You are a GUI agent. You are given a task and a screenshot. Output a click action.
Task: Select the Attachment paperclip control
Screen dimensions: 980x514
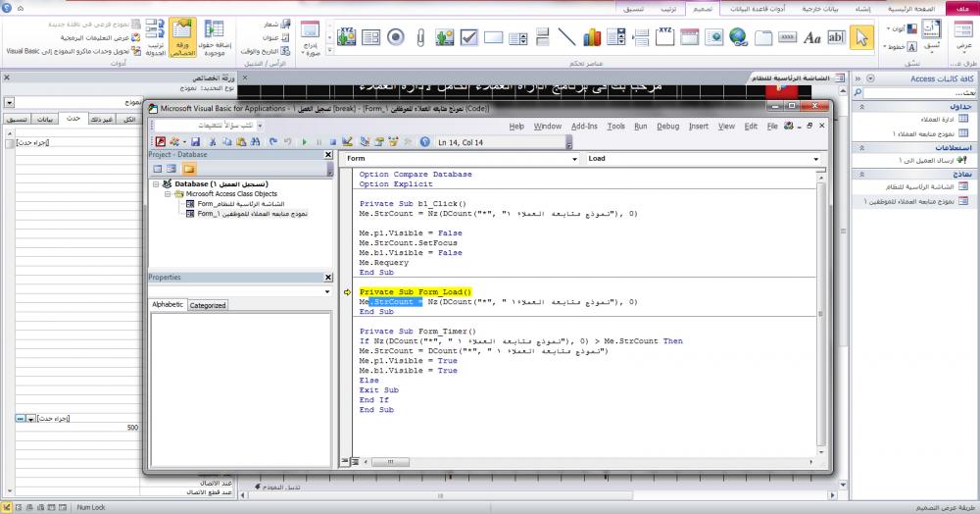click(420, 37)
